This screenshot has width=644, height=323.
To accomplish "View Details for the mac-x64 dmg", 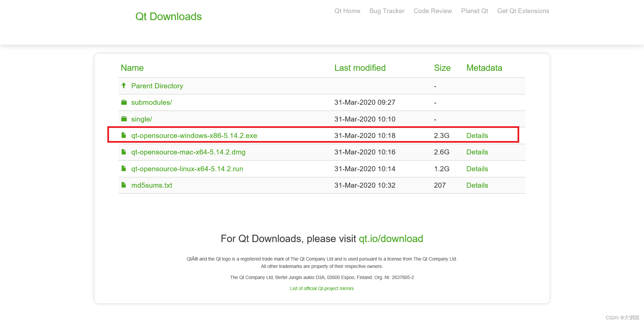I will click(x=477, y=152).
